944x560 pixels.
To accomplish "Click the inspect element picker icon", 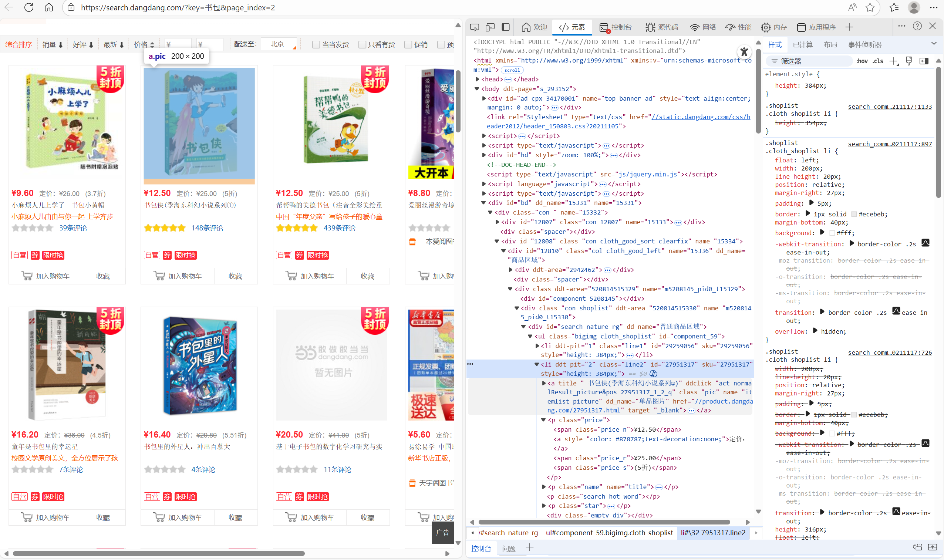I will pos(474,27).
